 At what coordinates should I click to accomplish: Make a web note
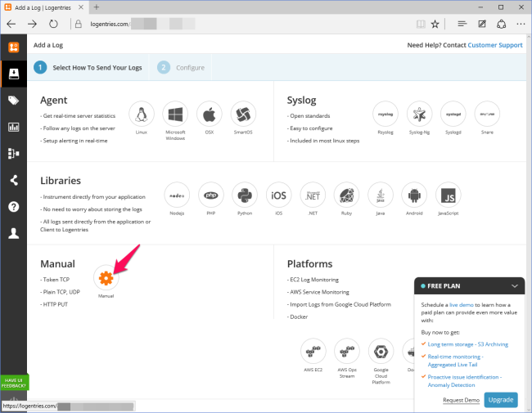pos(482,24)
